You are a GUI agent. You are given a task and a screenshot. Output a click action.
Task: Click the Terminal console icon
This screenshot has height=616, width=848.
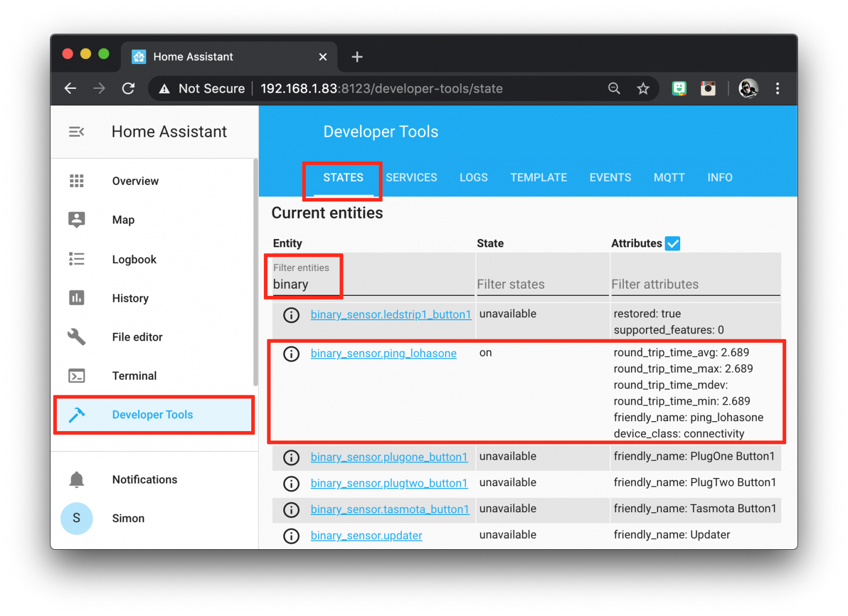(x=77, y=376)
